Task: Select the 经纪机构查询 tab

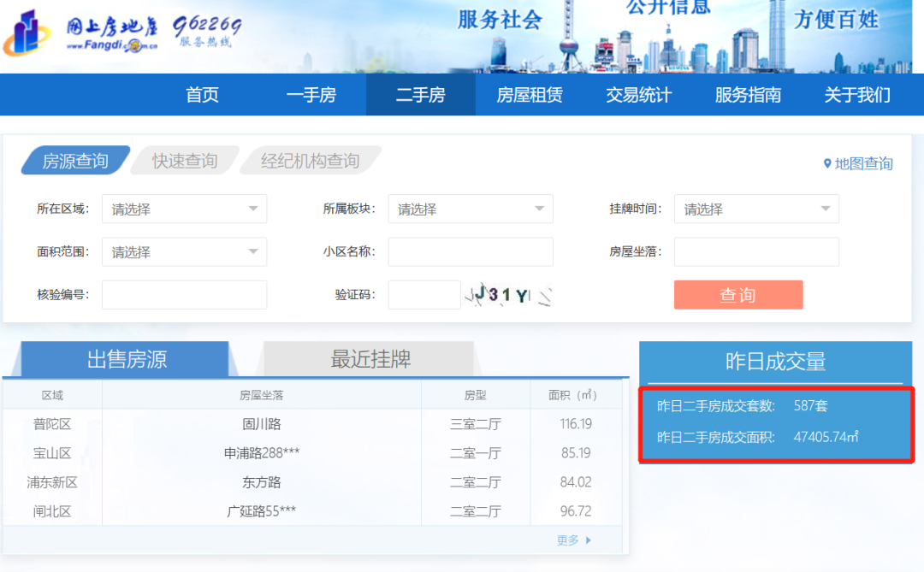Action: (x=310, y=160)
